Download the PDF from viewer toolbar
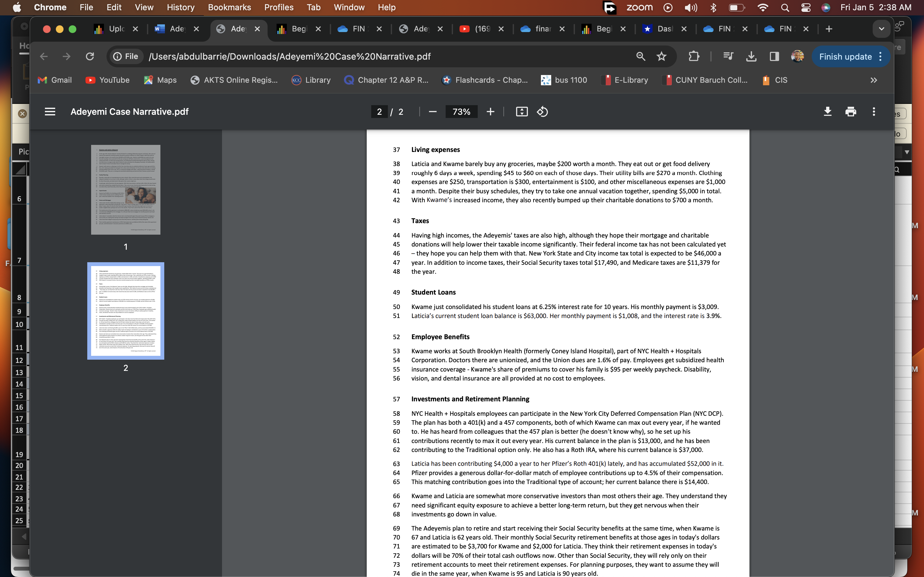The height and width of the screenshot is (577, 924). click(x=827, y=112)
